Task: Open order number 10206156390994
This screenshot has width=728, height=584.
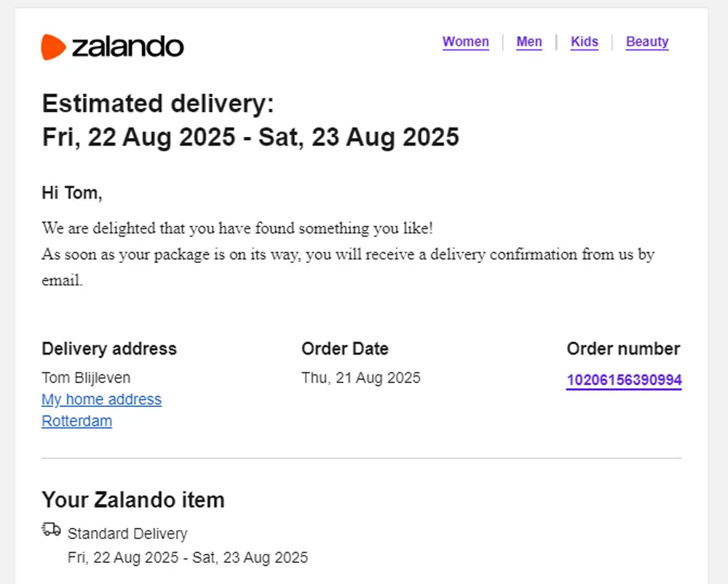Action: click(624, 380)
